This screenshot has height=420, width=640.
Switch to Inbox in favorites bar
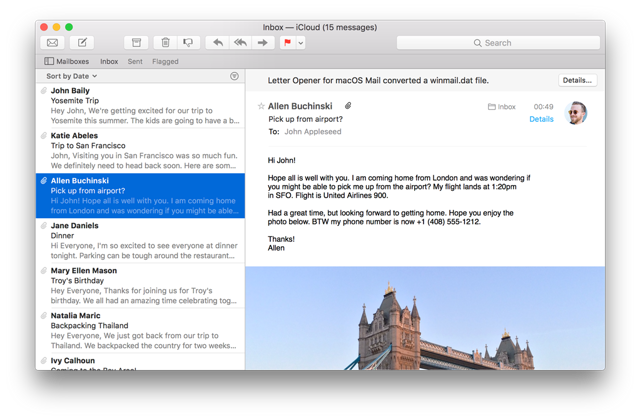tap(109, 61)
